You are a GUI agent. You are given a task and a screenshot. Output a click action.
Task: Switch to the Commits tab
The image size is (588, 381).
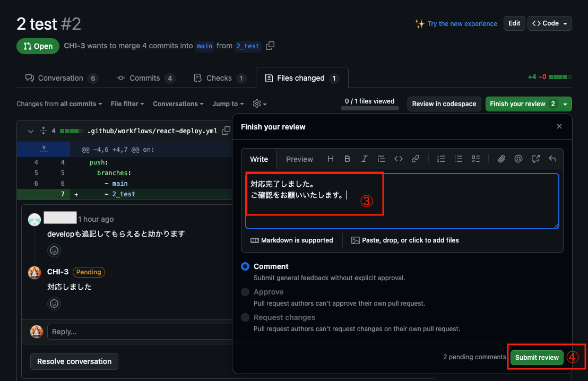[x=145, y=78]
